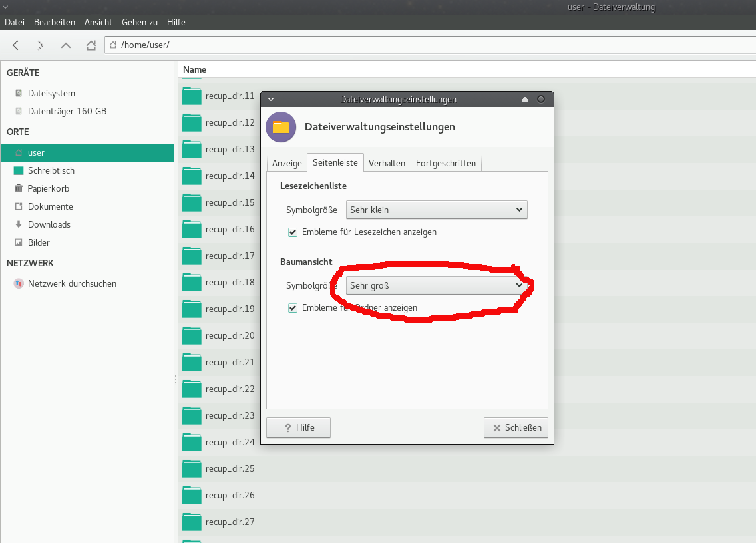This screenshot has height=543, width=756.
Task: Select Datenträger 160 GB drive
Action: coord(67,111)
